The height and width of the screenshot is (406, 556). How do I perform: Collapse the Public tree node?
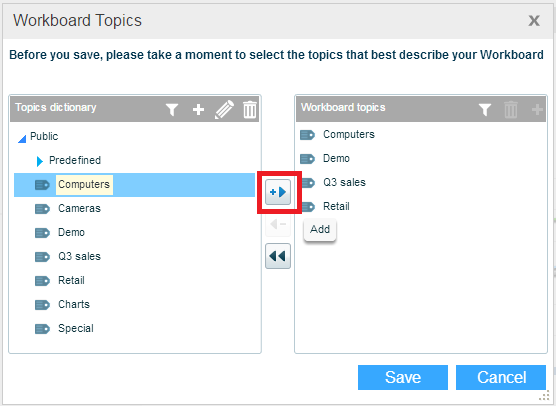click(22, 139)
